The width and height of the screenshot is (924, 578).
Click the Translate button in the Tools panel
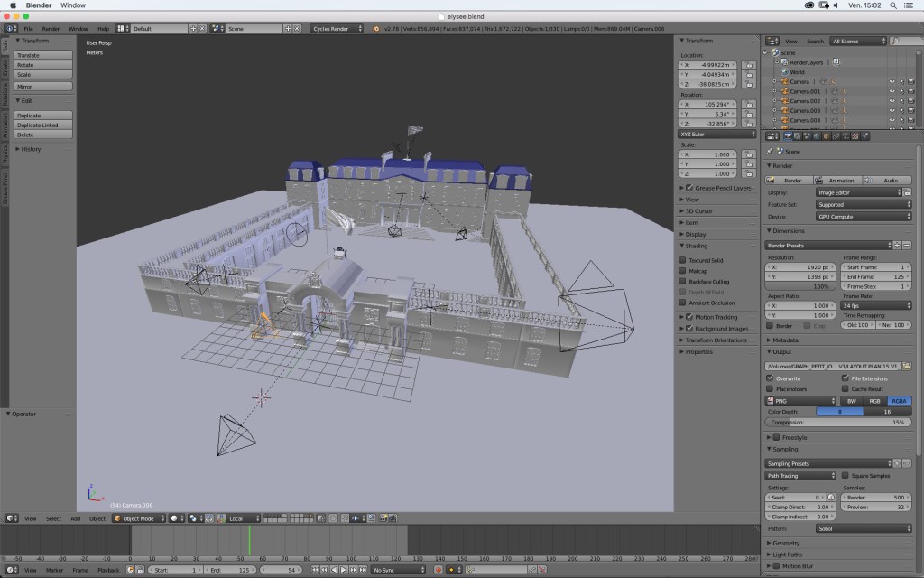tap(43, 54)
